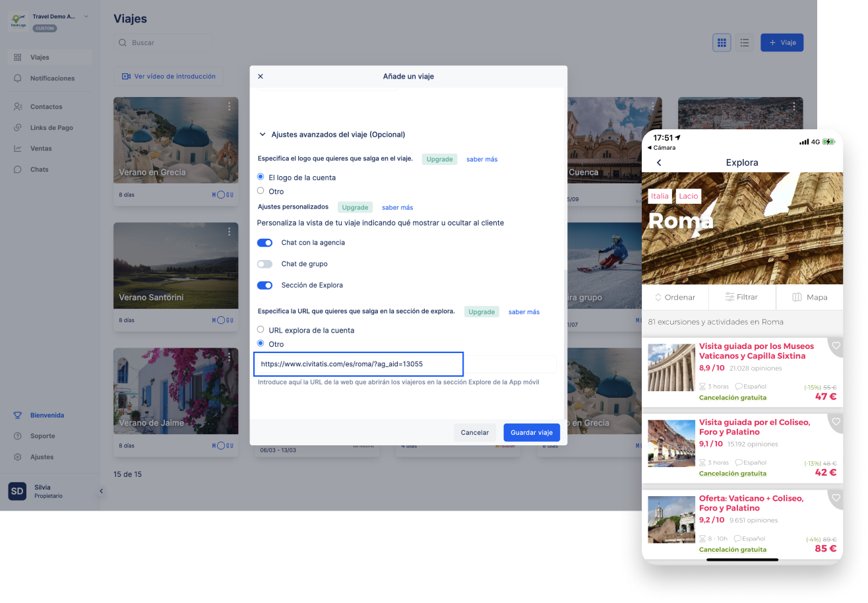Open Verano de Jaime trip thumbnail
The image size is (868, 603).
point(176,391)
